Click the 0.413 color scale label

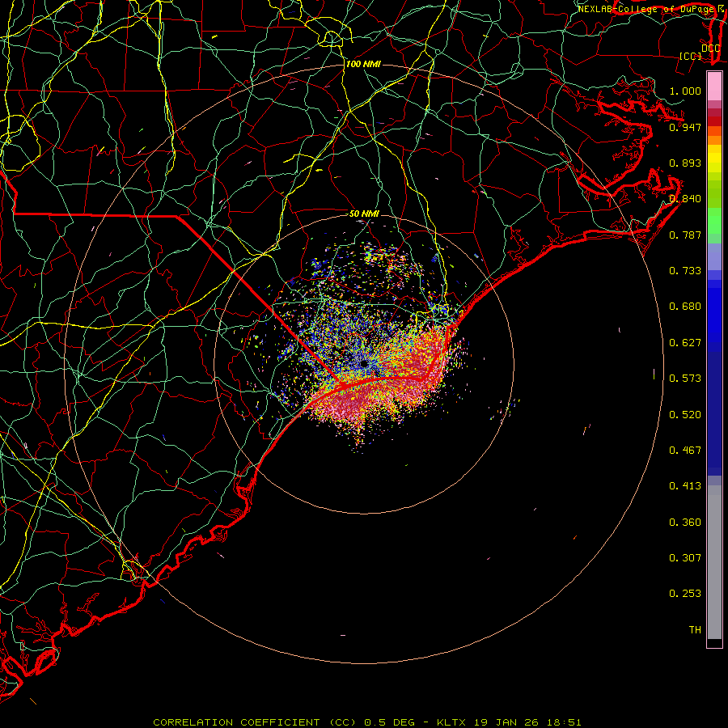[685, 486]
